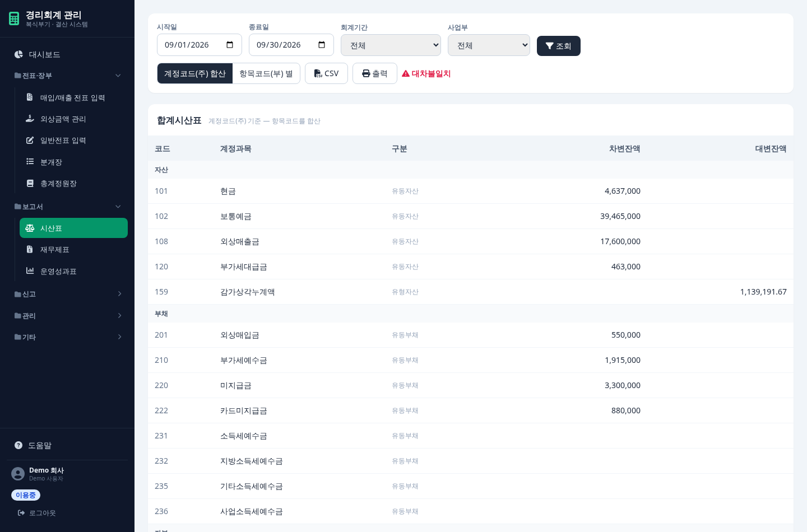
Task: Open 총계정원장 menu item
Action: click(73, 183)
